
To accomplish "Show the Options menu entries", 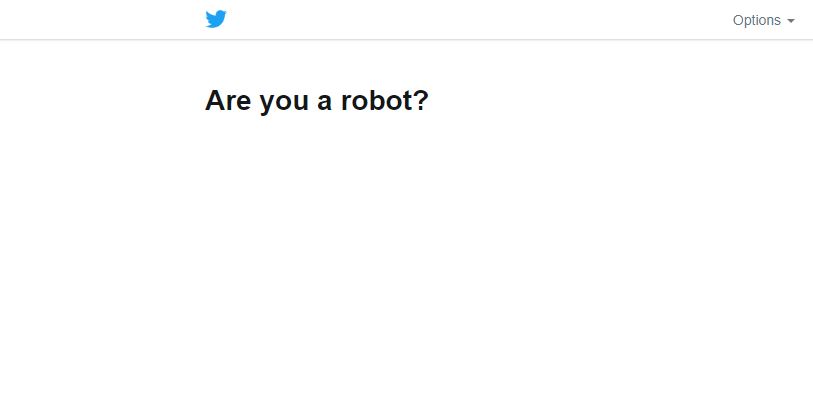I will point(763,20).
